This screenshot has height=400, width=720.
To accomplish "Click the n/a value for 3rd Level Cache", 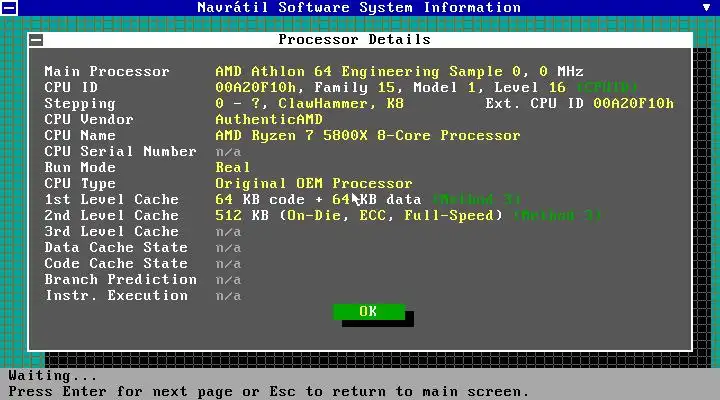I will [228, 232].
